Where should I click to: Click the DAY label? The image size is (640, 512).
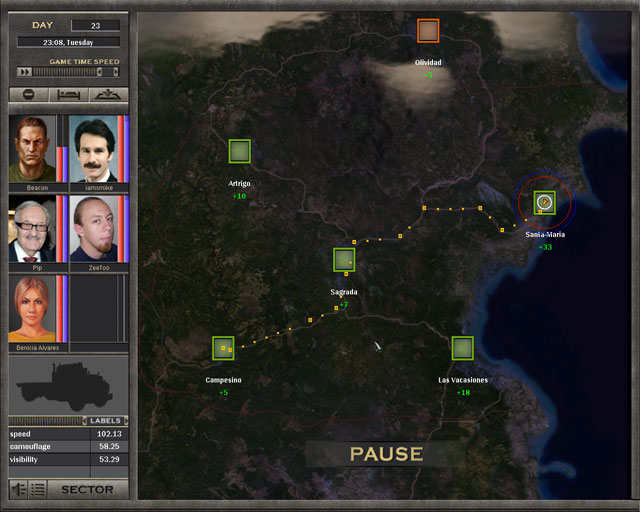point(42,25)
